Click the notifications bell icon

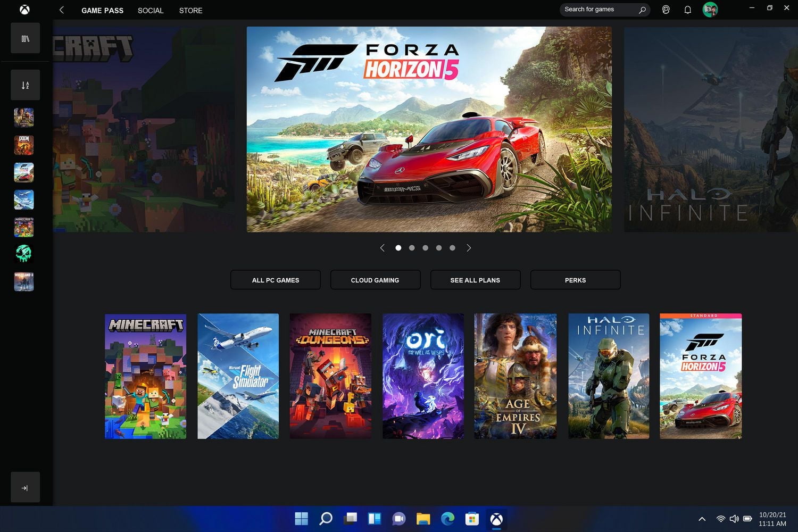point(687,10)
